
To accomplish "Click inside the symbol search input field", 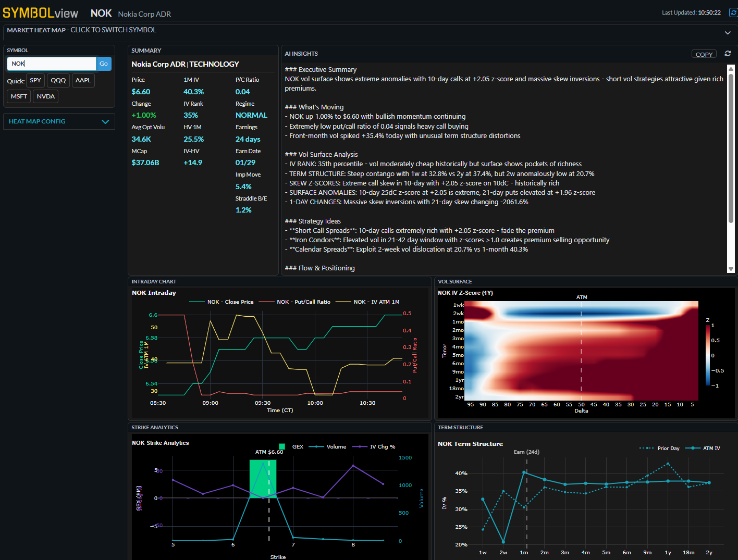I will click(51, 63).
